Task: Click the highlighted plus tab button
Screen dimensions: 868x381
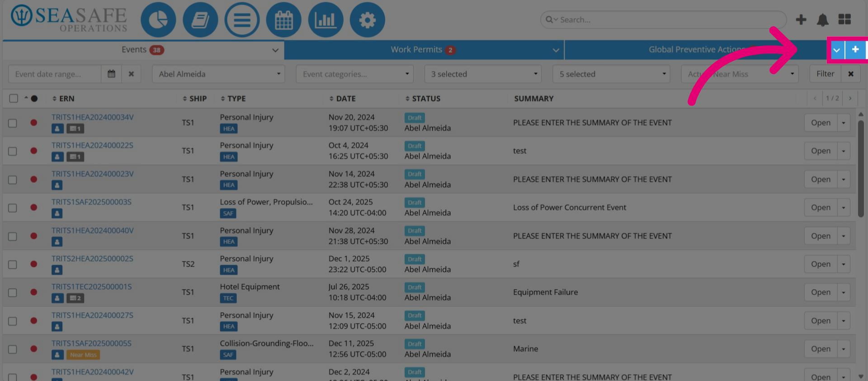Action: pyautogui.click(x=855, y=50)
